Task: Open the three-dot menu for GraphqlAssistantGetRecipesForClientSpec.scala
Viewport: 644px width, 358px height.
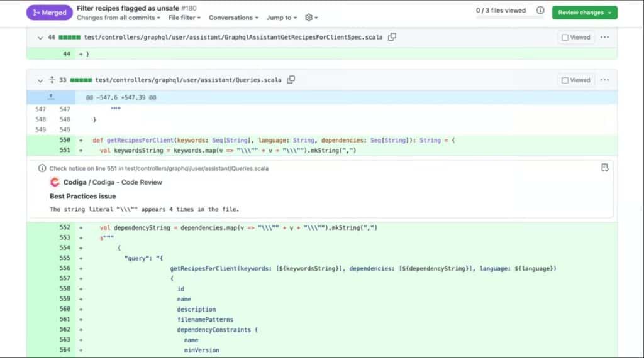Action: tap(604, 37)
